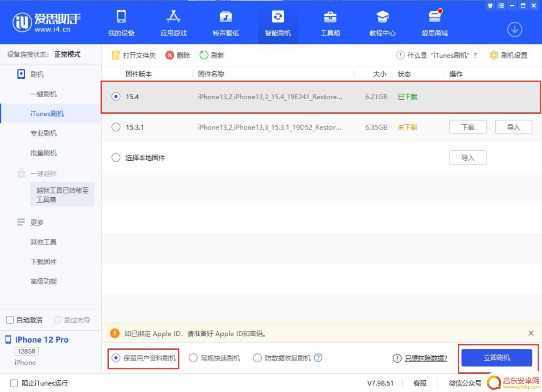Click 导入 button for firmware 15.3.1

(x=514, y=127)
